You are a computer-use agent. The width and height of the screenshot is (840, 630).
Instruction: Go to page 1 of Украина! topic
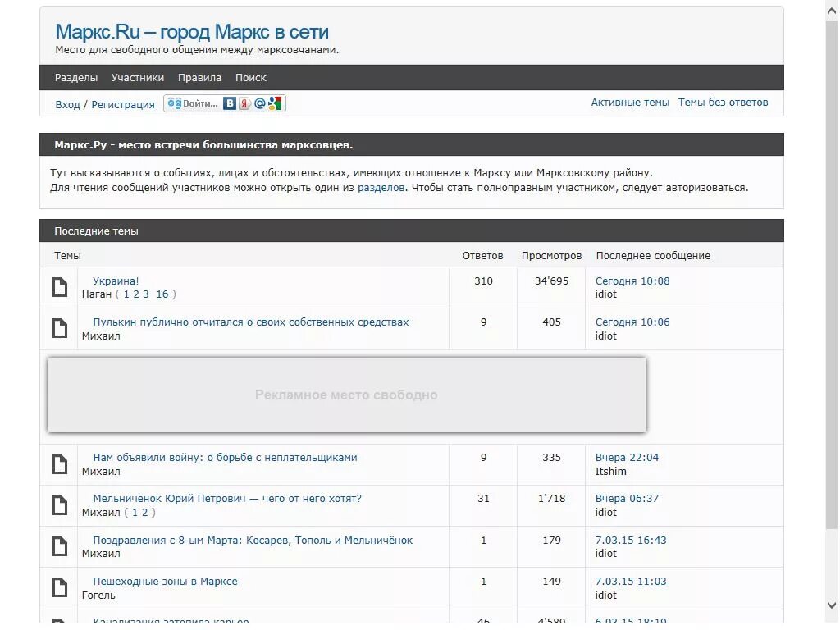coord(126,294)
